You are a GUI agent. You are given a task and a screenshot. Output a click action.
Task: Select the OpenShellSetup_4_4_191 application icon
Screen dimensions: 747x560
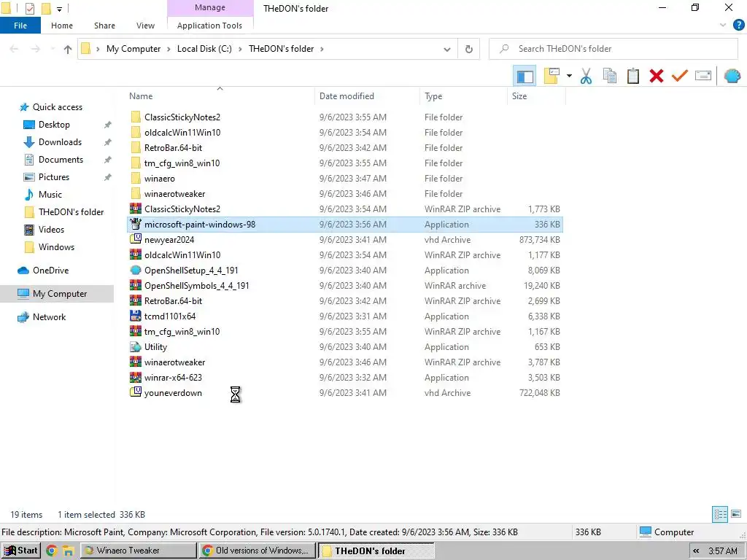point(136,271)
